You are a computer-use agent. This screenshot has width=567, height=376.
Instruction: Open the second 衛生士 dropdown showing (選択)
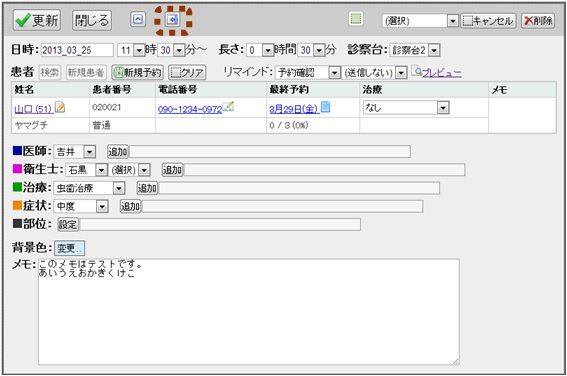pyautogui.click(x=130, y=170)
